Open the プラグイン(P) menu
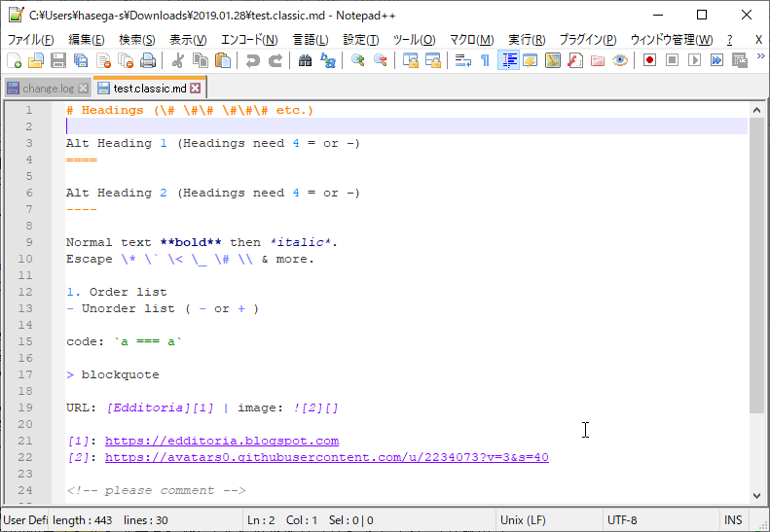Image resolution: width=770 pixels, height=532 pixels. pyautogui.click(x=588, y=40)
